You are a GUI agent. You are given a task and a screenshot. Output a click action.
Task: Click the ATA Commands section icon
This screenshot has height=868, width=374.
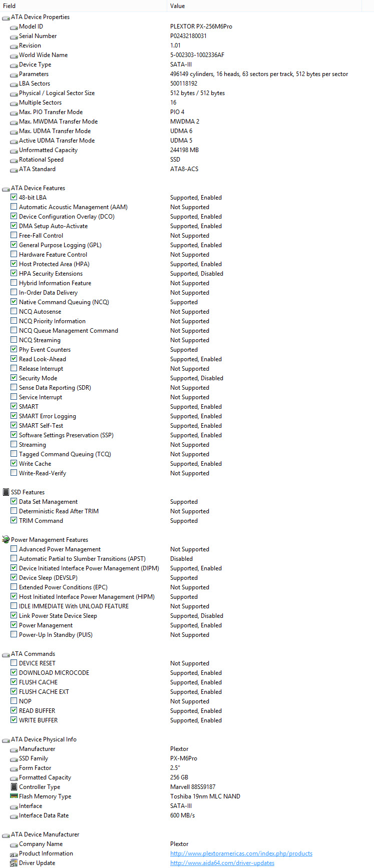pos(6,654)
